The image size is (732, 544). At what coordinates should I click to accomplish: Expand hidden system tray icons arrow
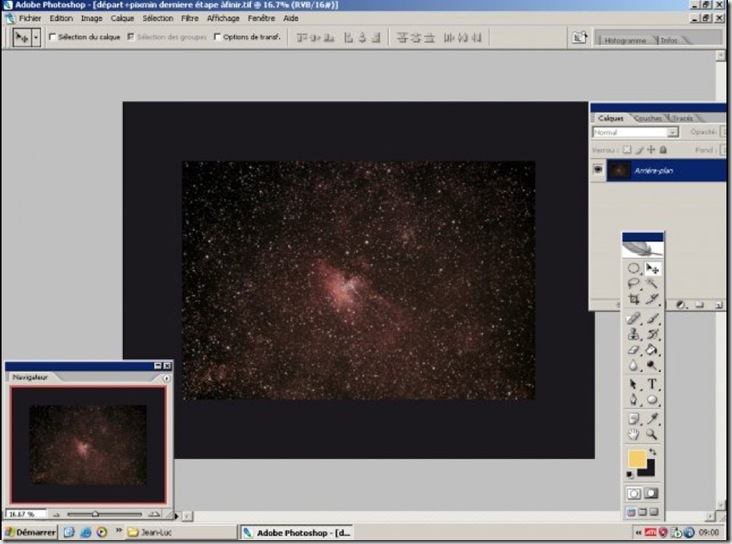point(638,532)
